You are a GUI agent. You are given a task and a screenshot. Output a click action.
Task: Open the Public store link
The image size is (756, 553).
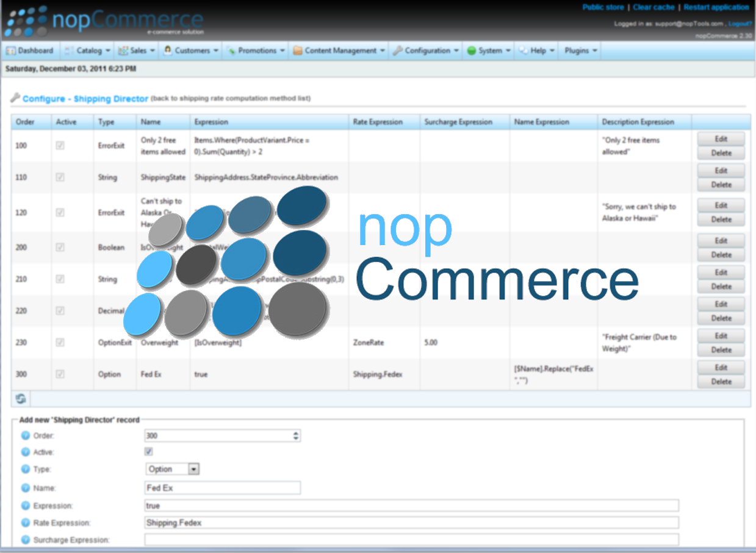coord(603,7)
